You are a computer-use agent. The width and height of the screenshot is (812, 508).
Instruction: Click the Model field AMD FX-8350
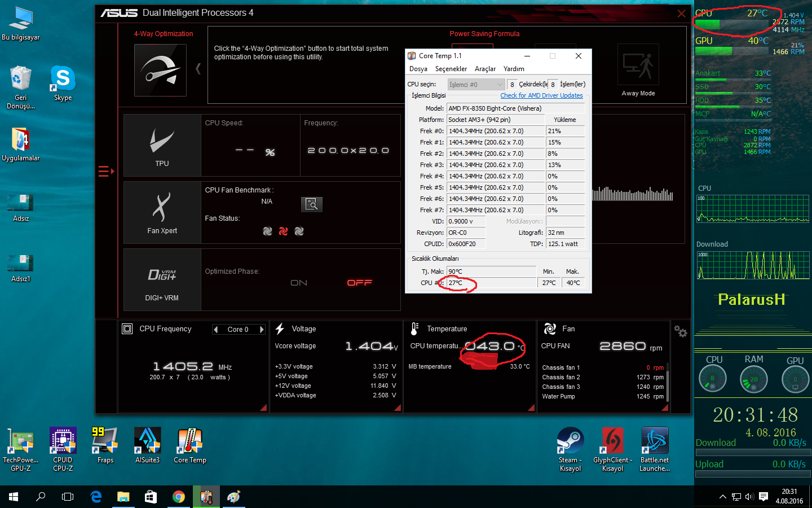click(516, 108)
